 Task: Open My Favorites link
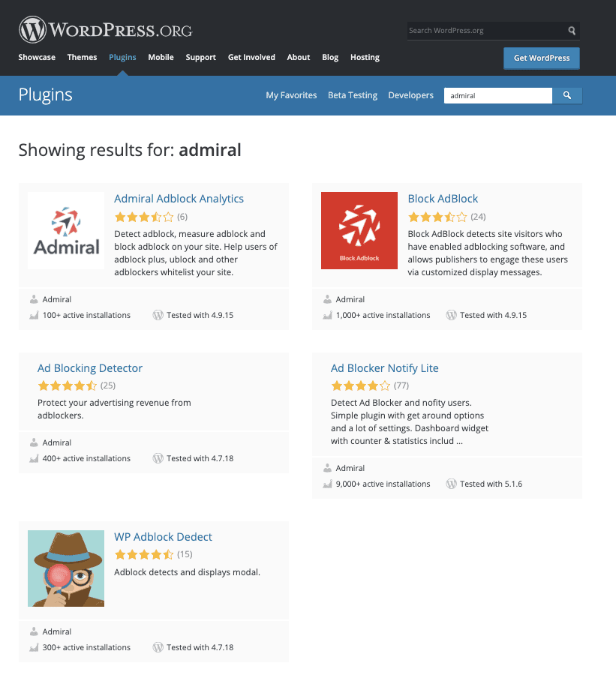[291, 95]
